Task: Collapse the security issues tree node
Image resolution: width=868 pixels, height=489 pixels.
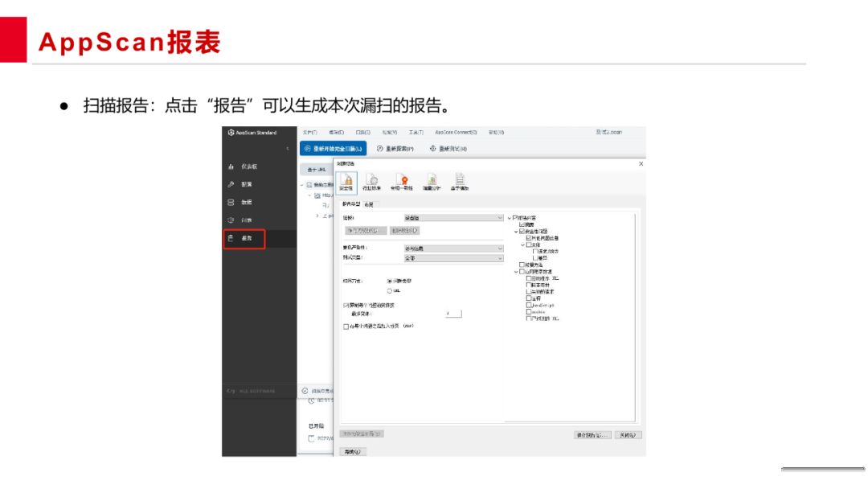Action: point(516,232)
